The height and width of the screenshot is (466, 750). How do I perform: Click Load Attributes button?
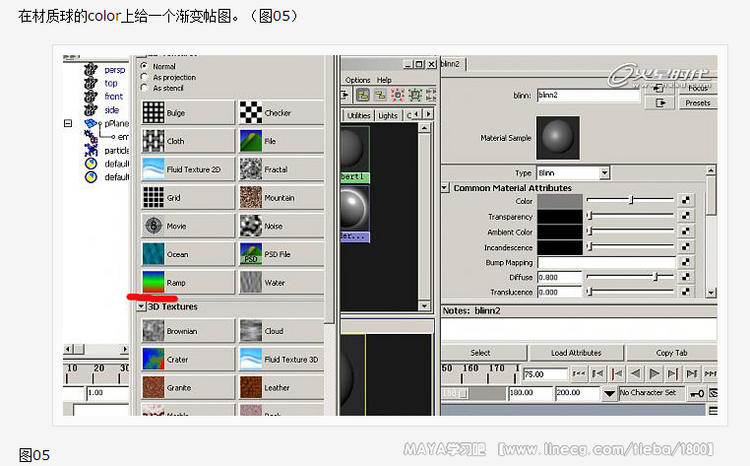click(x=576, y=353)
